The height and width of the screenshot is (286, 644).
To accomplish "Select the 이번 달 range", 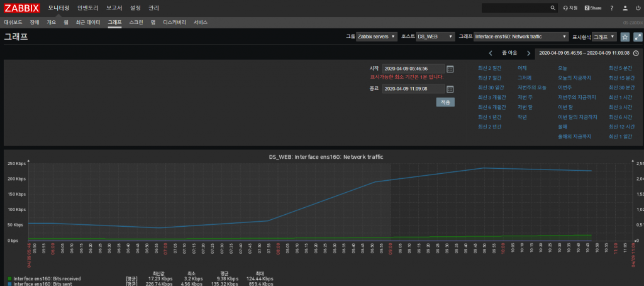I will (x=565, y=107).
